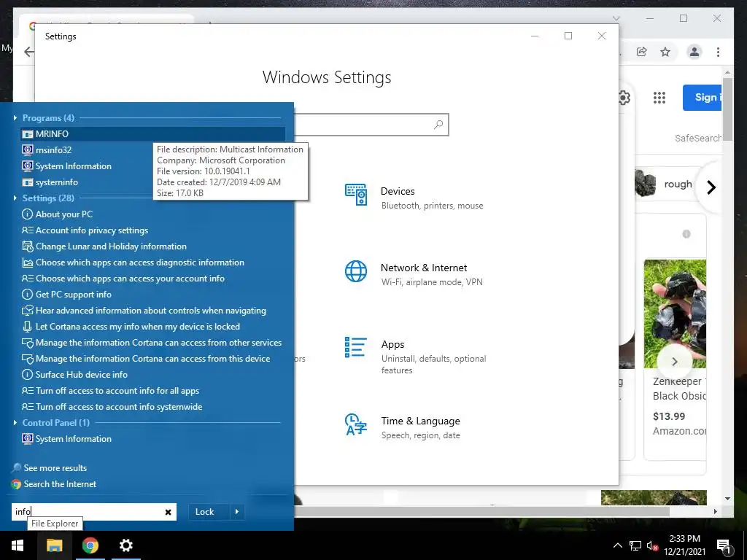Open notification action center
Image resolution: width=747 pixels, height=560 pixels.
click(723, 545)
